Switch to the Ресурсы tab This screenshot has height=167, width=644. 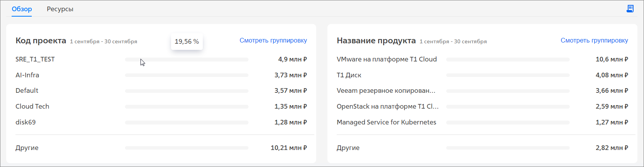[x=60, y=9]
